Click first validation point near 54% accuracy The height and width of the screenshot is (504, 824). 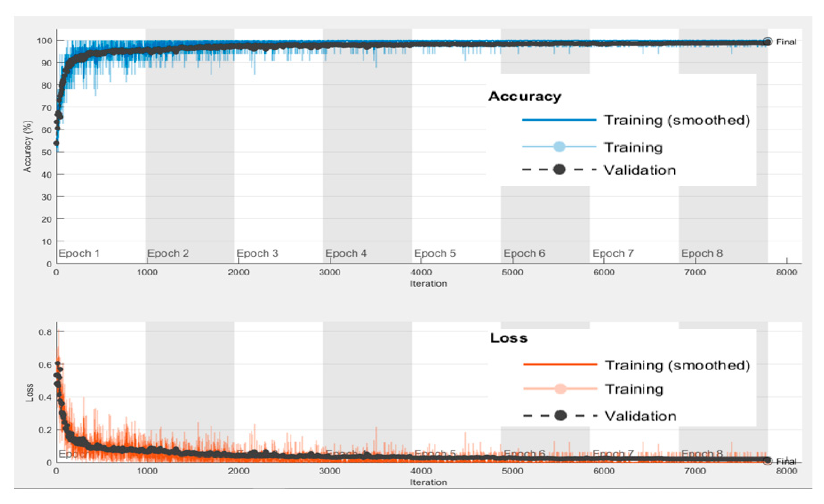point(57,143)
